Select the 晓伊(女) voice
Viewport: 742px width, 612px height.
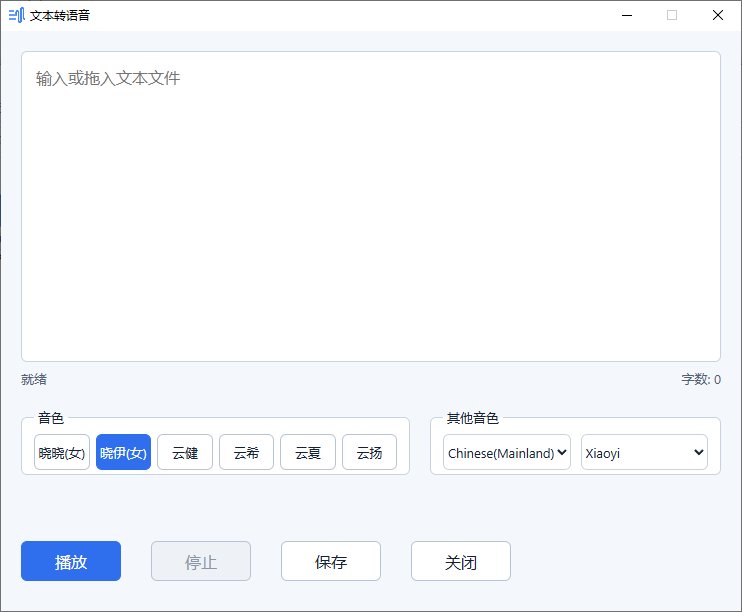point(124,452)
